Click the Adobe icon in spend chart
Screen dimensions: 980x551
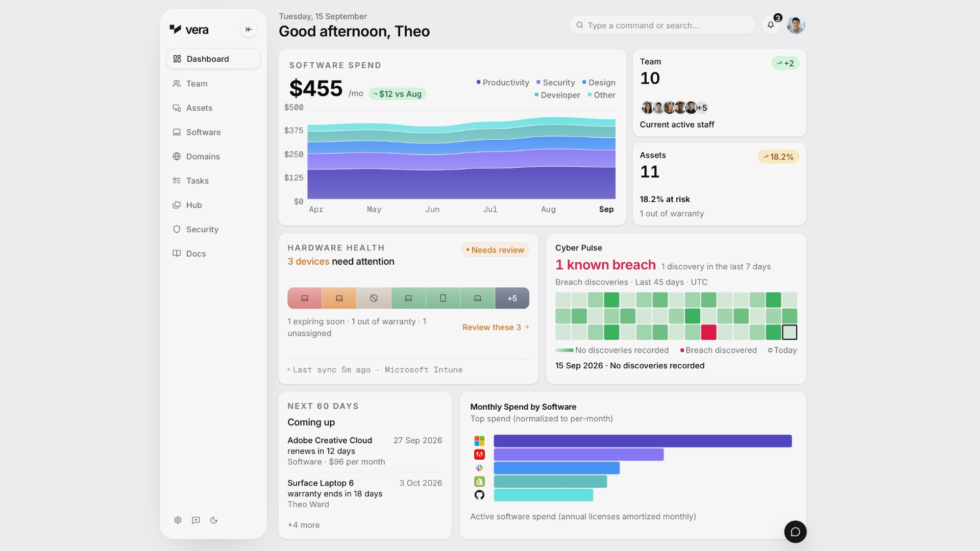[479, 455]
